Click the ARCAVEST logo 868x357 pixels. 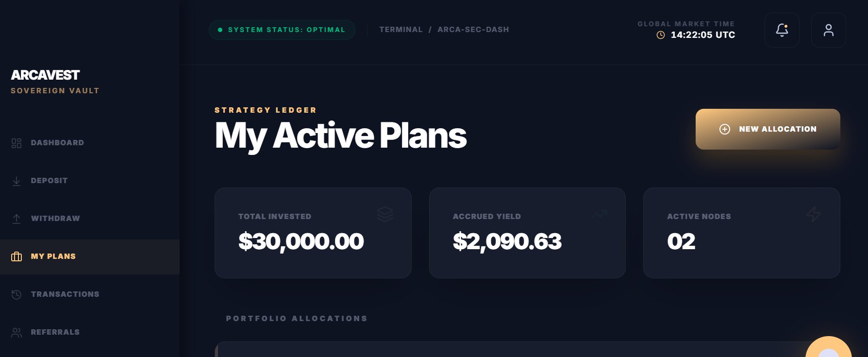45,75
